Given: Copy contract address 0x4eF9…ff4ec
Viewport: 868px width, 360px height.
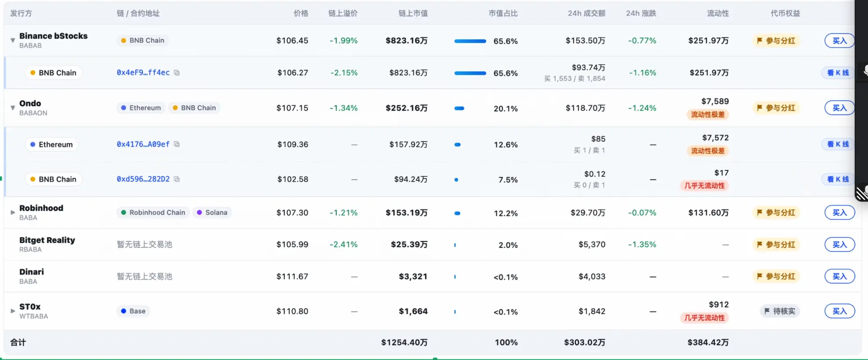Looking at the screenshot, I should tap(177, 73).
